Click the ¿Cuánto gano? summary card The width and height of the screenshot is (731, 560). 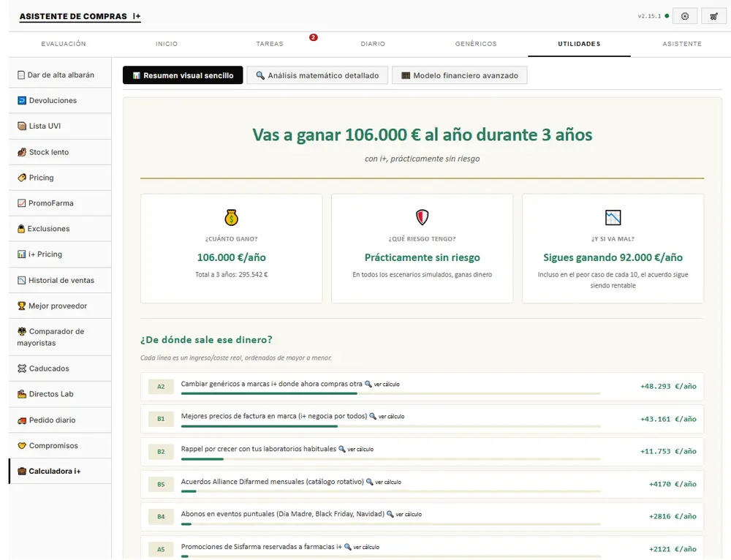pyautogui.click(x=231, y=249)
